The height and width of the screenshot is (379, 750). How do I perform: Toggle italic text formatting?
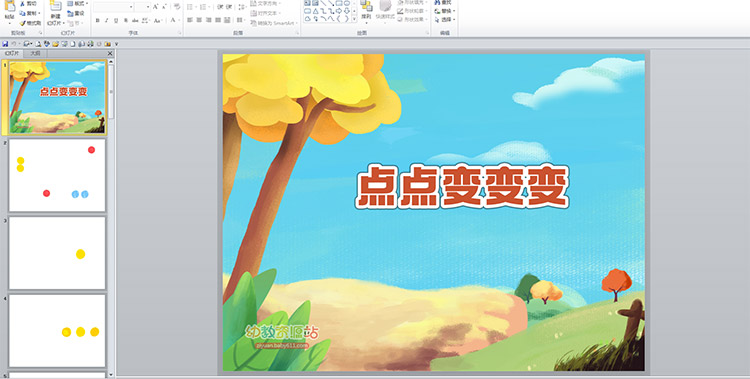click(x=107, y=21)
